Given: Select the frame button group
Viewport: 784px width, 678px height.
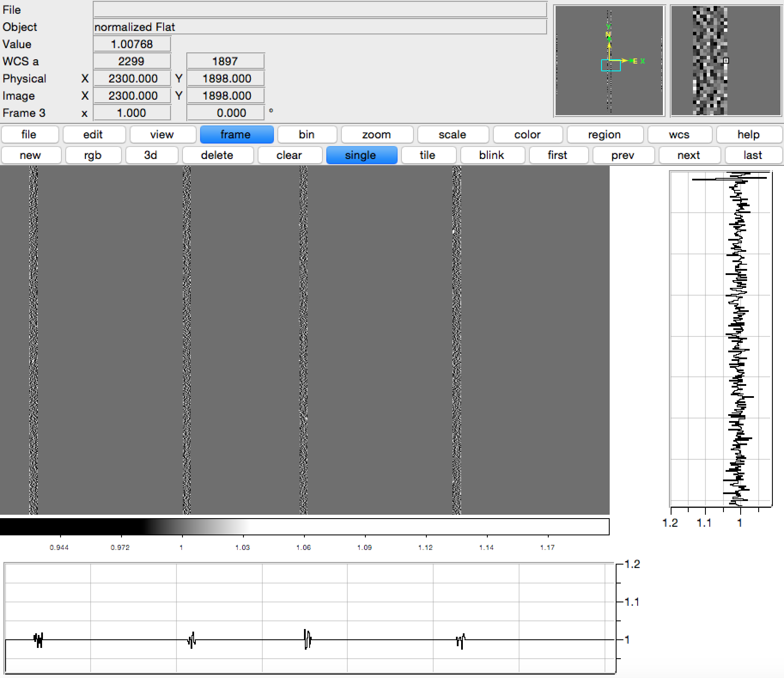Looking at the screenshot, I should [236, 134].
